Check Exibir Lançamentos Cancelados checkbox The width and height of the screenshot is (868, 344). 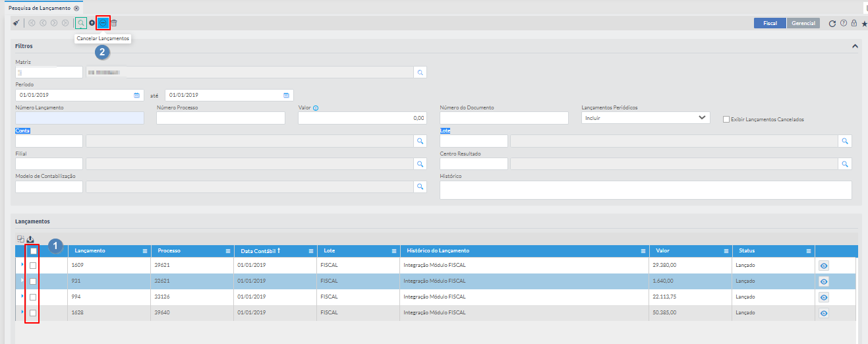726,119
